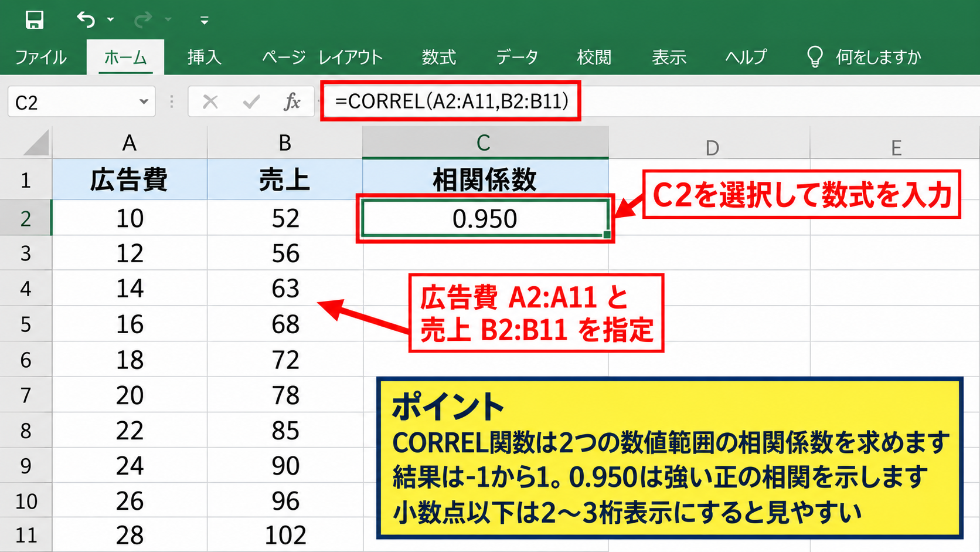Viewport: 980px width, 552px height.
Task: Click the 何をしますか search field
Action: point(878,57)
